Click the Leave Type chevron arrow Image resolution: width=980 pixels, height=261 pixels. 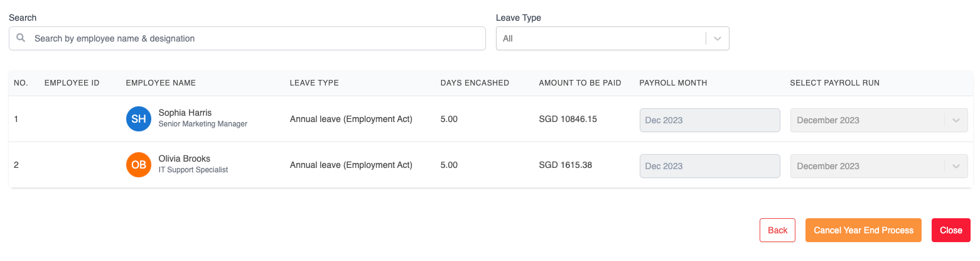pos(718,38)
